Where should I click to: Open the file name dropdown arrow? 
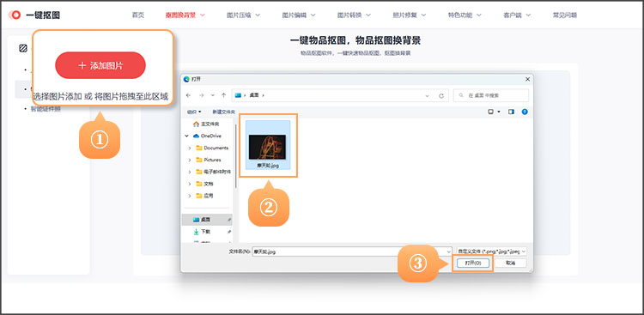(448, 251)
